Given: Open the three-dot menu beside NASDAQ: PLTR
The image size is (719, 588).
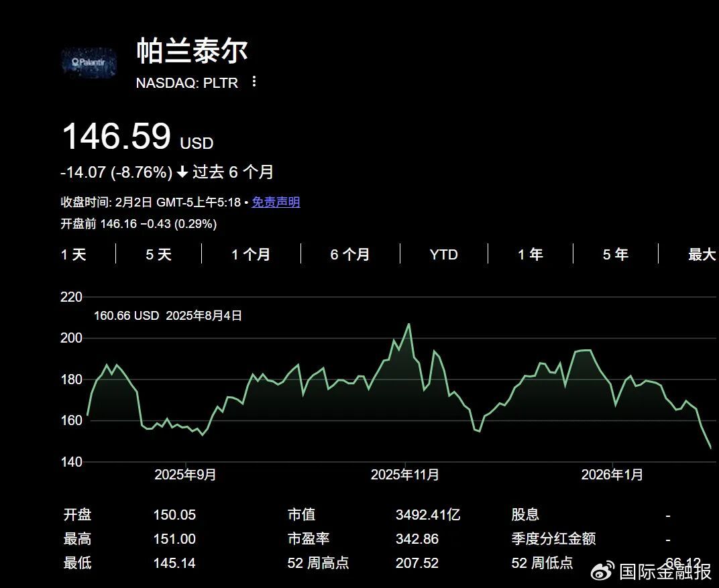Looking at the screenshot, I should pyautogui.click(x=254, y=82).
